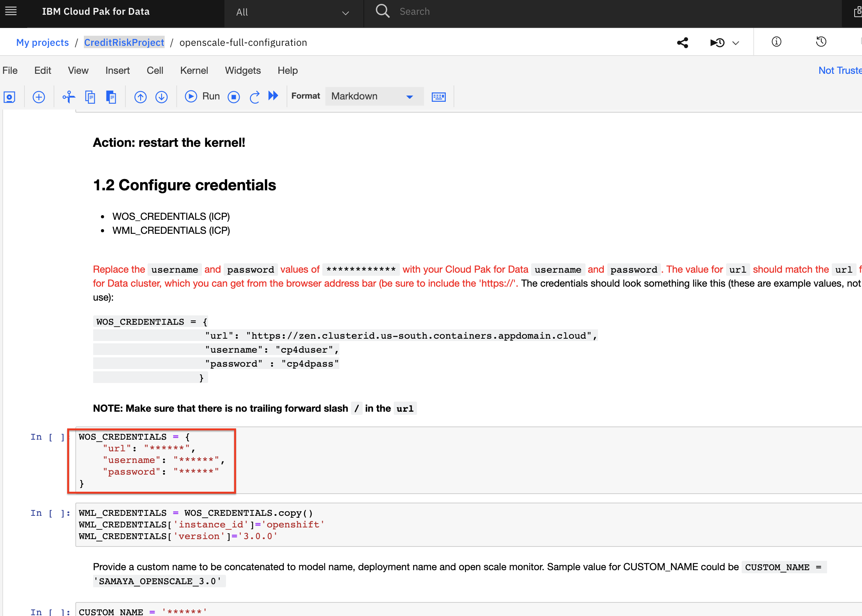Screen dimensions: 862x616
Task: Click the My projects breadcrumb link
Action: (x=43, y=43)
